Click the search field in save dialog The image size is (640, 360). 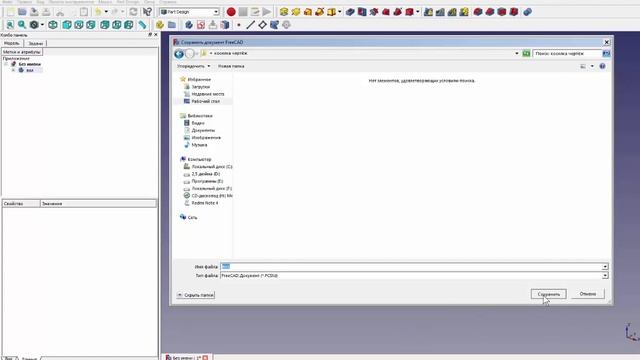[x=567, y=53]
